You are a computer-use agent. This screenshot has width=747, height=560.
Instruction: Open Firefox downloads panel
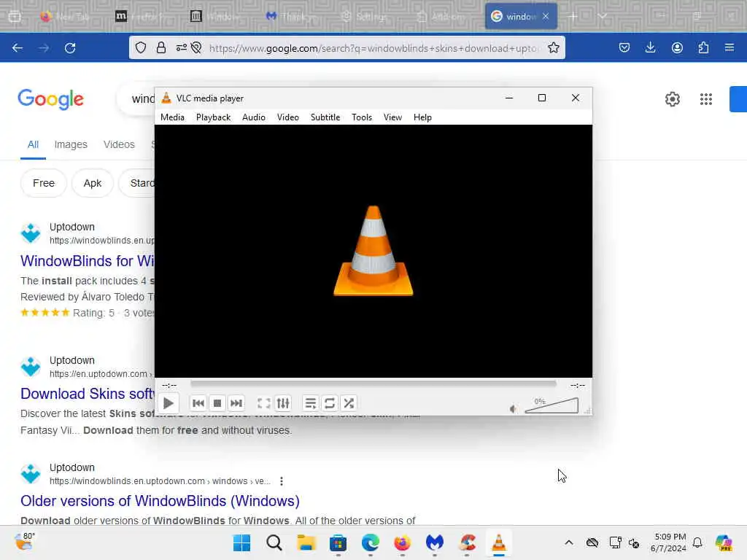click(650, 47)
